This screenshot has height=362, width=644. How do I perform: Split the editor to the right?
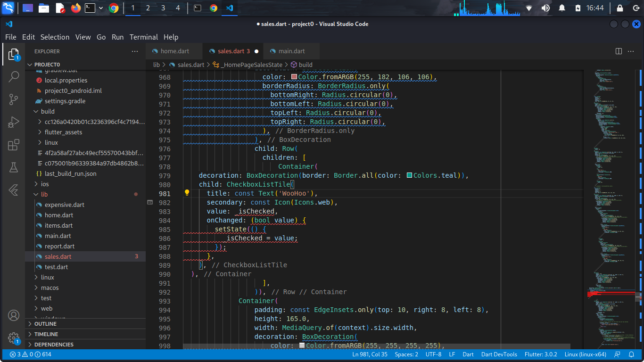pyautogui.click(x=619, y=51)
